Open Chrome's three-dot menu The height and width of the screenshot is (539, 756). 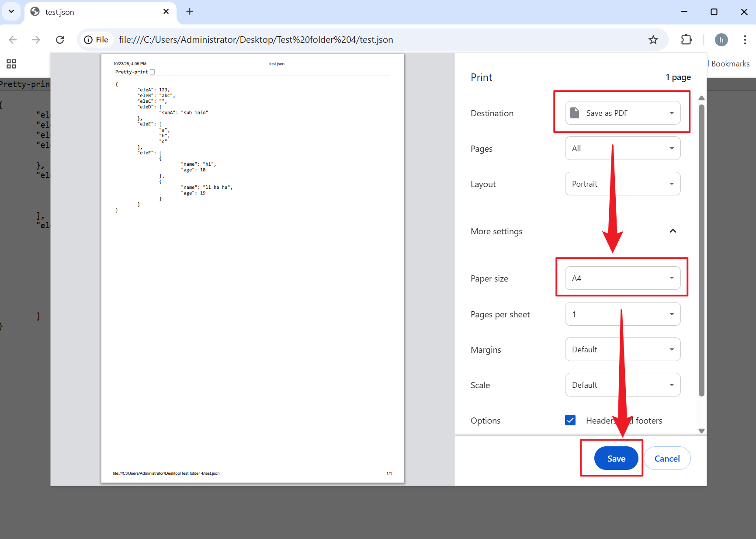tap(745, 40)
